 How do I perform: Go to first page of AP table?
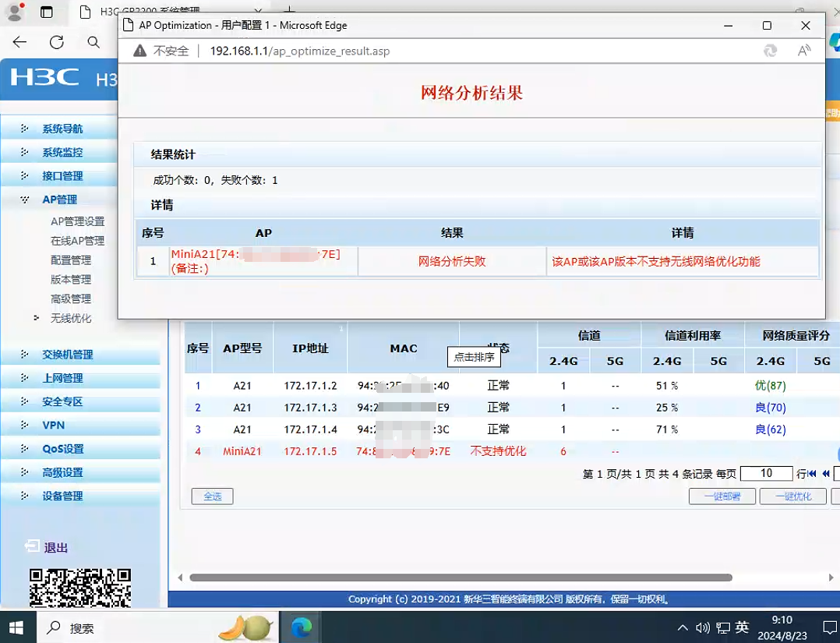point(812,474)
